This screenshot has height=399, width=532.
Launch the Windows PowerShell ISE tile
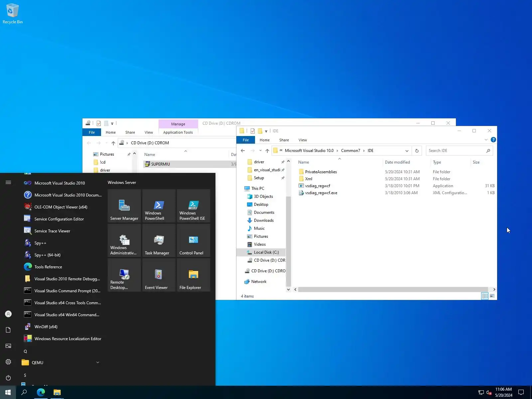coord(194,206)
